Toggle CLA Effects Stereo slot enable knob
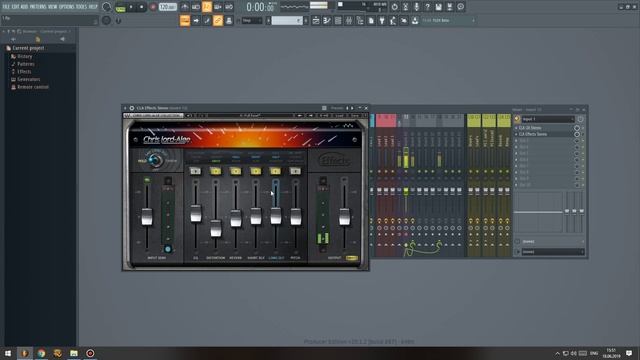This screenshot has height=360, width=640. tap(577, 134)
